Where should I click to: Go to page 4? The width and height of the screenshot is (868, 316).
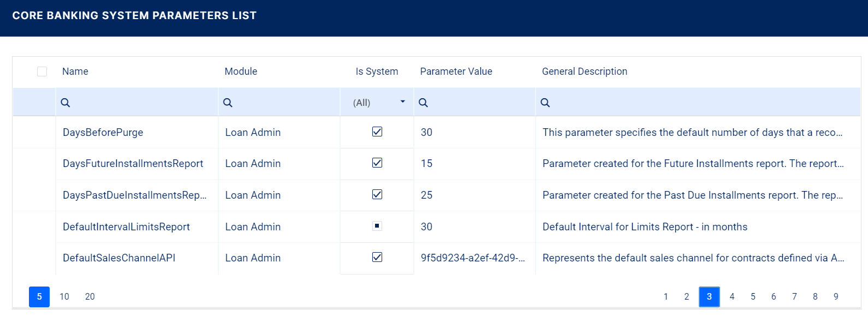pyautogui.click(x=732, y=296)
